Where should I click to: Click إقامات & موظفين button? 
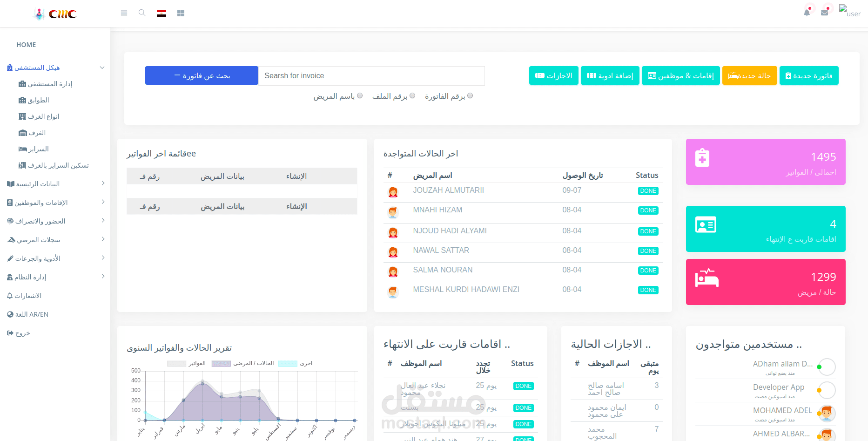pyautogui.click(x=681, y=75)
